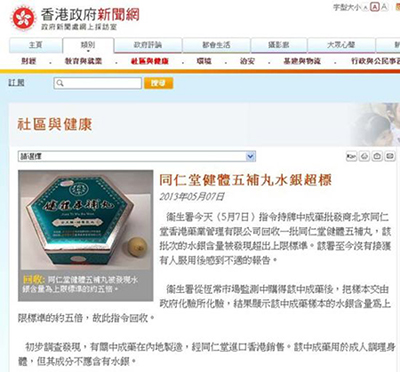Open the 教育與就業 category link
Screen dimensions: 400x372
point(83,61)
